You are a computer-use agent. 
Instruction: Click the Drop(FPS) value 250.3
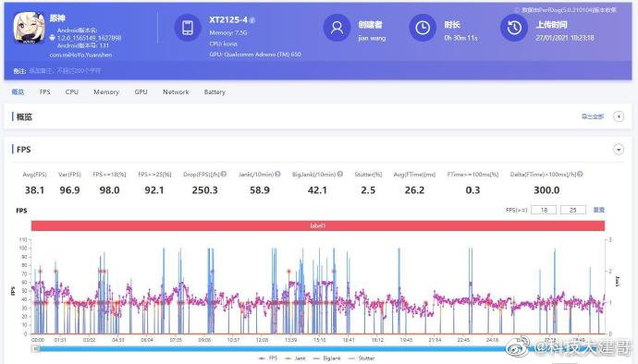[x=204, y=190]
